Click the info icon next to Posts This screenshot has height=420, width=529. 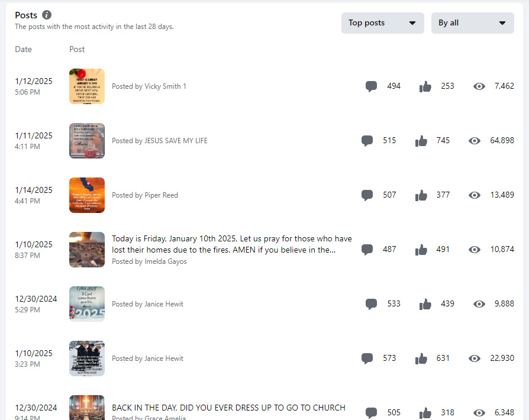pos(47,15)
